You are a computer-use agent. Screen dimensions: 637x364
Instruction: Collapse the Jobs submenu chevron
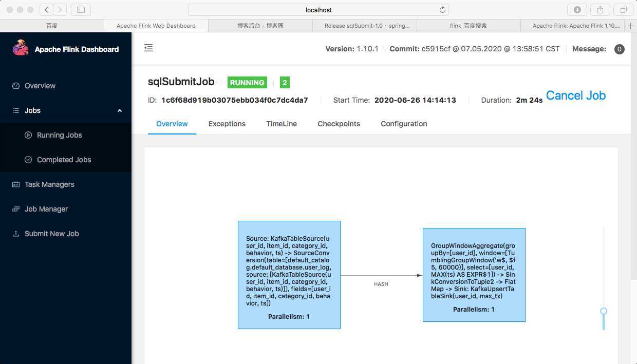(120, 110)
